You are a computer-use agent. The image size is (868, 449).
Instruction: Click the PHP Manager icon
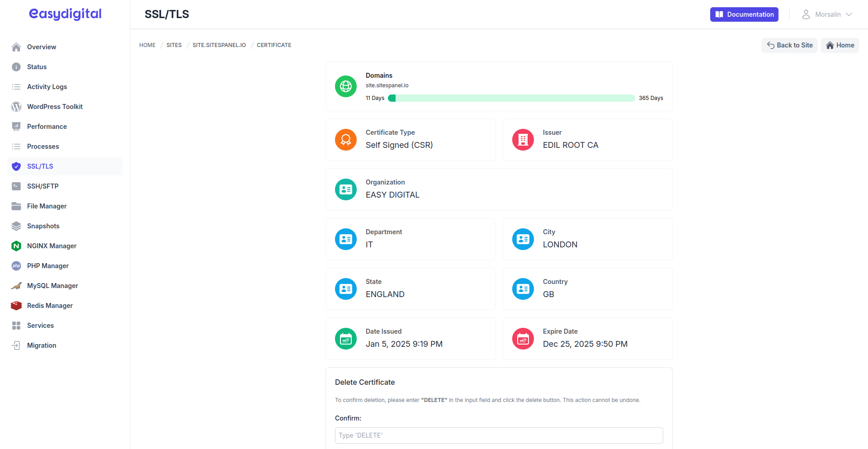tap(16, 266)
